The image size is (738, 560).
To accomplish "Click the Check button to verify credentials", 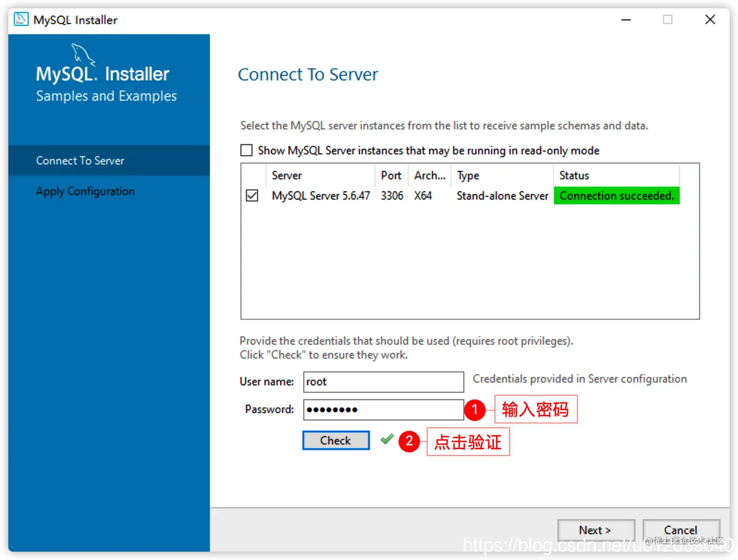I will [x=336, y=440].
